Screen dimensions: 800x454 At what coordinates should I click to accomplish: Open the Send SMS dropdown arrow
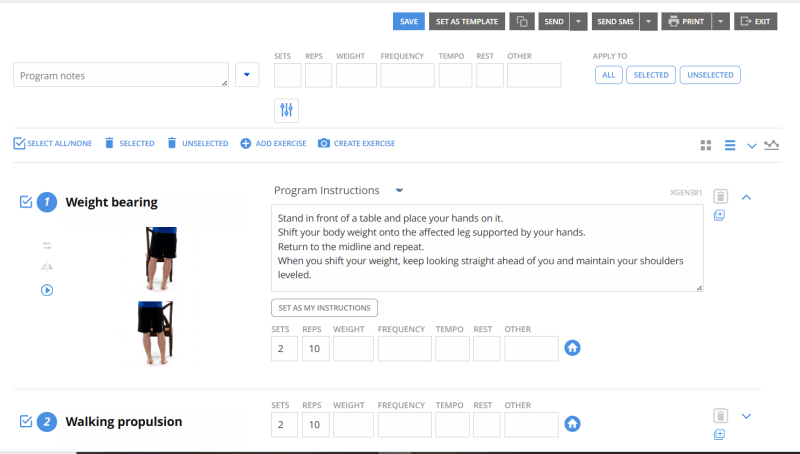pos(648,21)
